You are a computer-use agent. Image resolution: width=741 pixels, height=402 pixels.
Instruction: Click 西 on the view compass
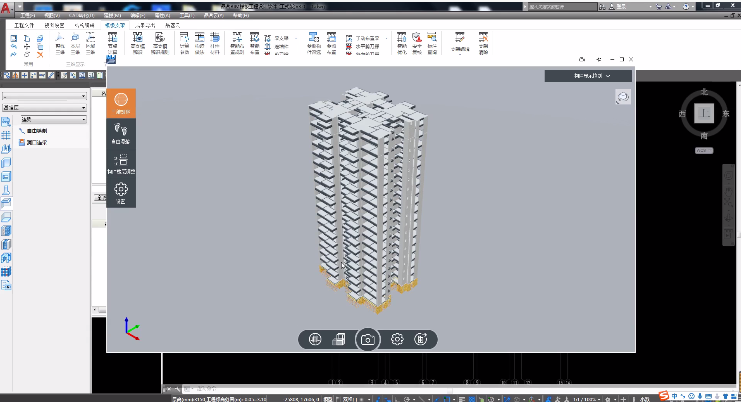point(682,114)
